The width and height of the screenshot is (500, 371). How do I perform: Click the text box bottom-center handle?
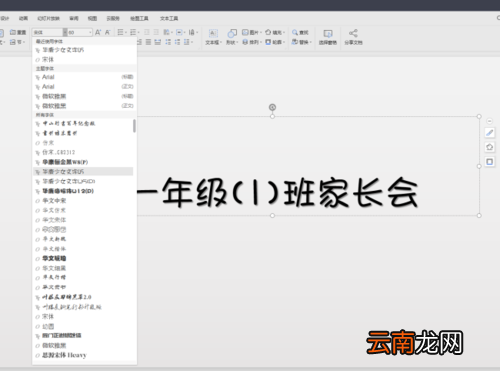pyautogui.click(x=272, y=216)
